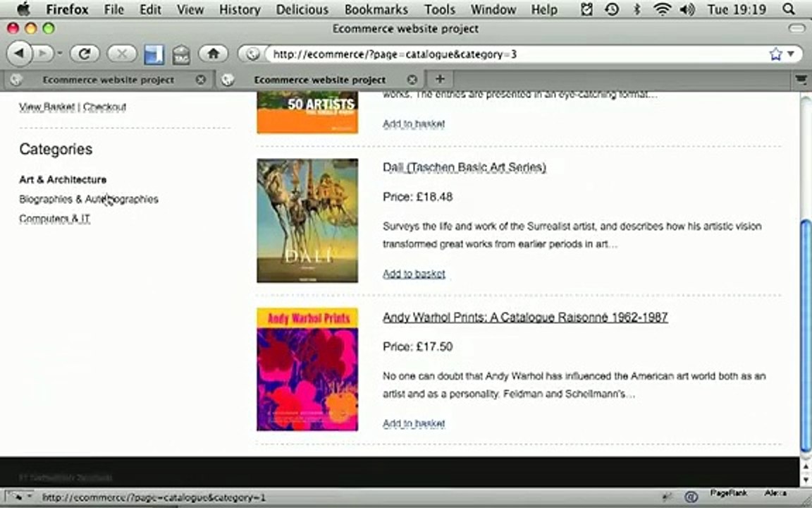Click the site identity globe icon
The image size is (812, 508).
click(252, 54)
